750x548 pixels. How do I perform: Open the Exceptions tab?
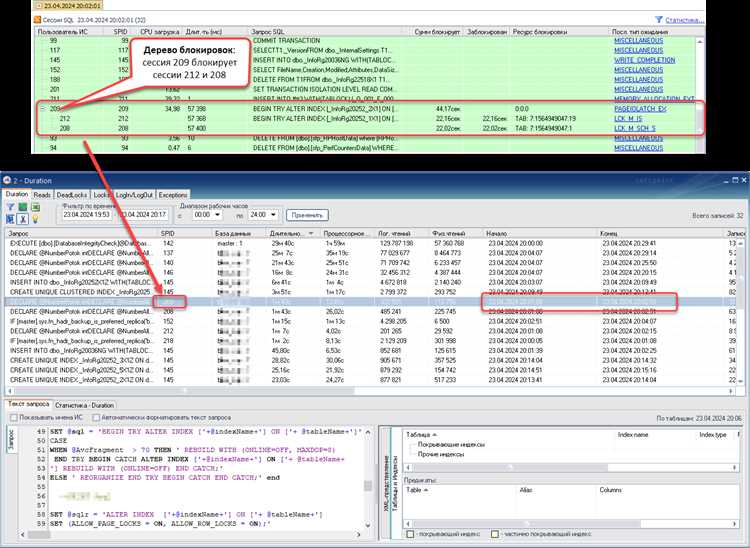(x=173, y=195)
